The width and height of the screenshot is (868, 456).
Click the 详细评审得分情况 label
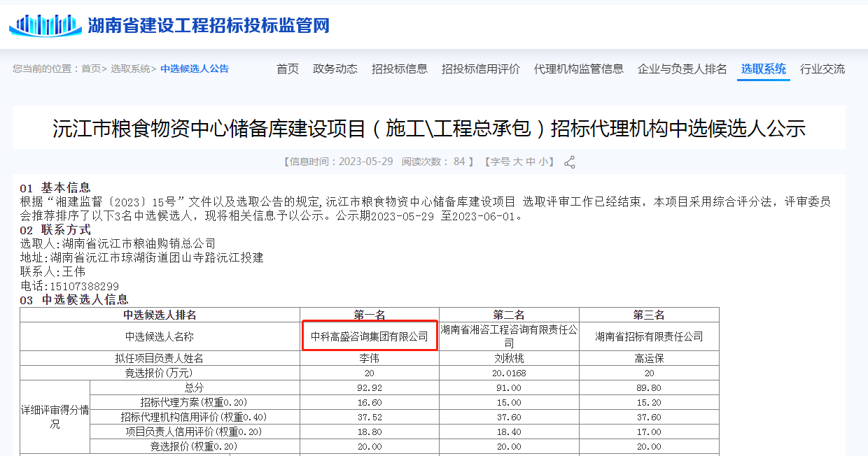click(55, 417)
